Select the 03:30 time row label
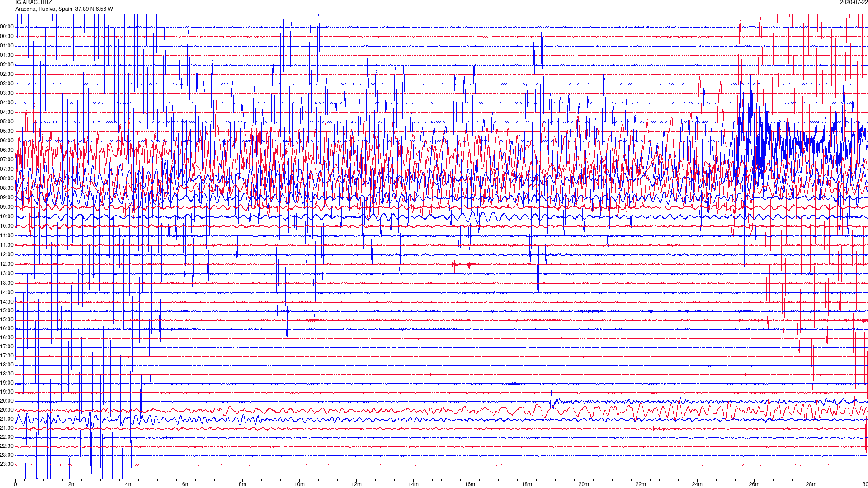Screen dimensions: 868x488 tap(7, 94)
